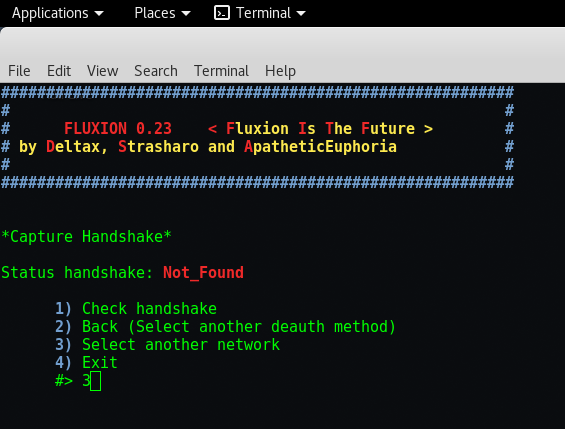Click the '3) Select another network' option
Image resolution: width=565 pixels, height=429 pixels.
tap(168, 345)
